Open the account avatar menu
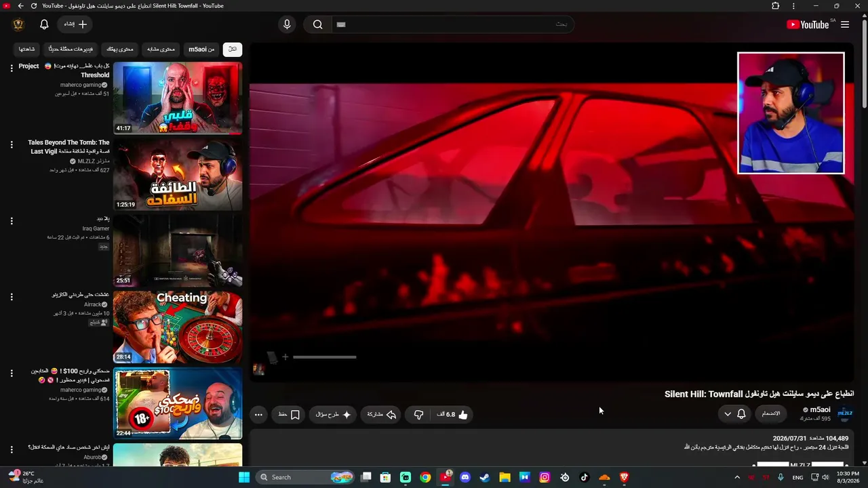The height and width of the screenshot is (488, 868). point(18,24)
